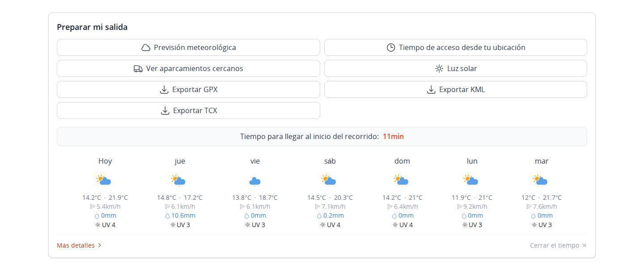The width and height of the screenshot is (644, 270).
Task: Select the sáb weather icon
Action: [329, 180]
